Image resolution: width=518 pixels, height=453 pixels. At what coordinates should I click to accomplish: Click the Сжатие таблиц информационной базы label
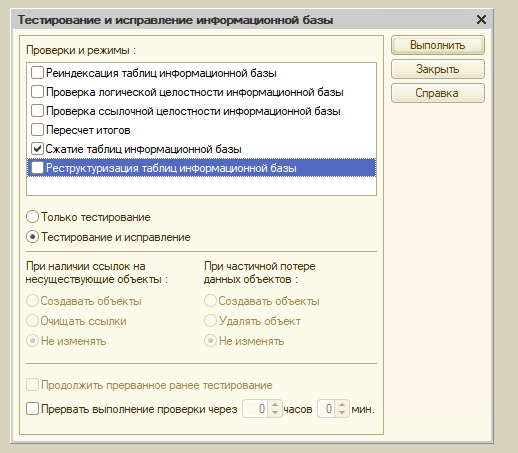click(144, 149)
